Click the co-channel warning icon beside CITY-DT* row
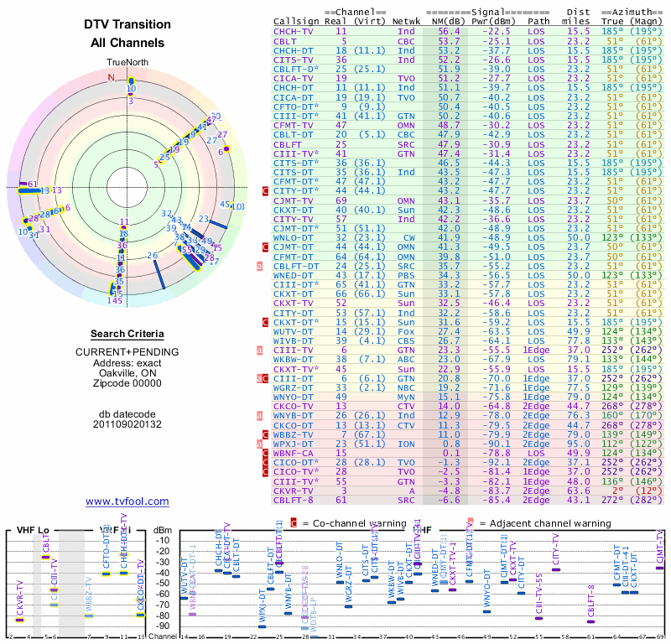 [265, 191]
